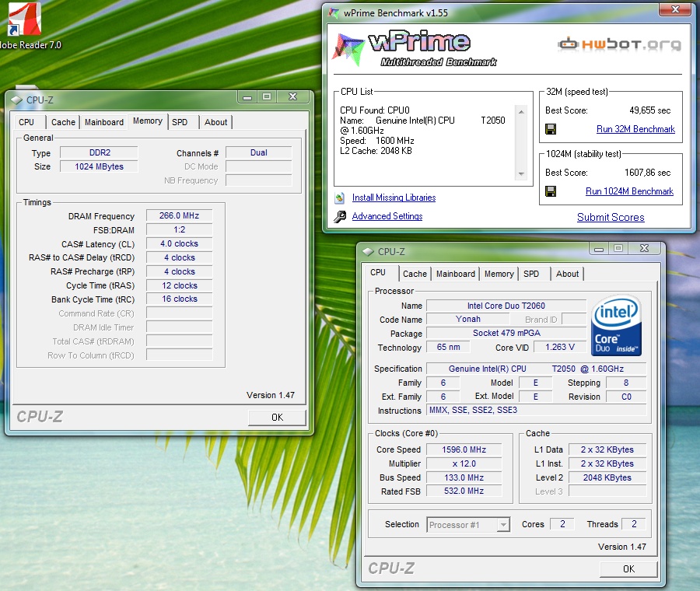Close the CPU-Z processor window
Viewport: 700px width, 591px height.
click(644, 249)
